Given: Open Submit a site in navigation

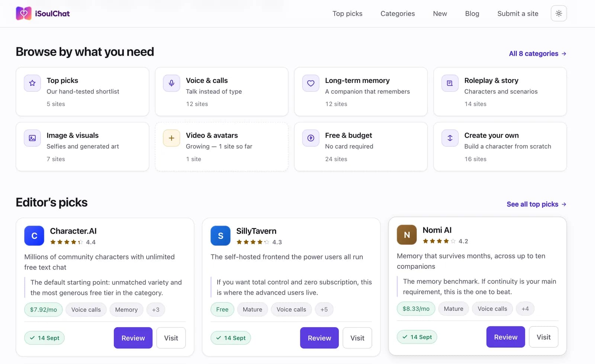Looking at the screenshot, I should coord(518,13).
